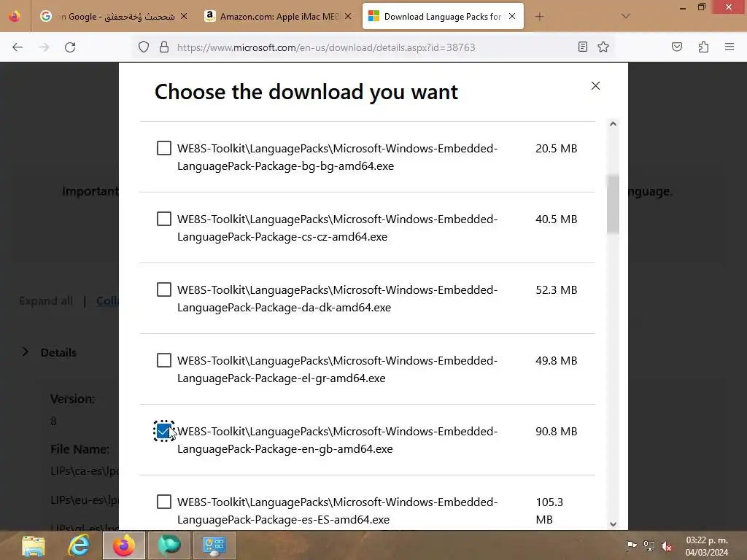This screenshot has width=747, height=560.
Task: Uncheck the en-gb language pack checkbox
Action: coord(163,431)
